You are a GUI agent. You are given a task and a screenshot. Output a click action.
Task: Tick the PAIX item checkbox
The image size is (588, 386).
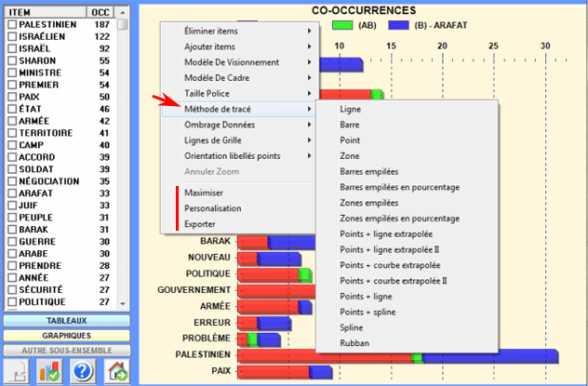coord(12,97)
